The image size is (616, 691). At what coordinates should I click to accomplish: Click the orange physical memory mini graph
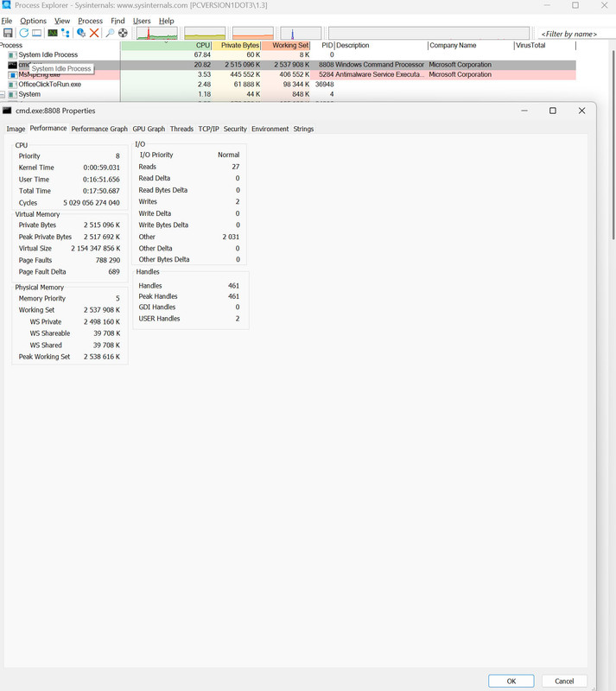pyautogui.click(x=252, y=34)
